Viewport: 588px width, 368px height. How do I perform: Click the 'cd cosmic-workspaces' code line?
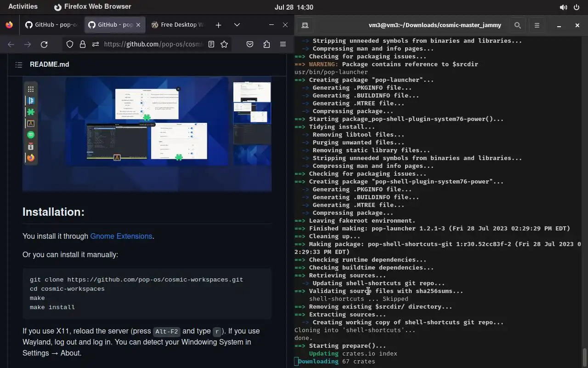(67, 289)
